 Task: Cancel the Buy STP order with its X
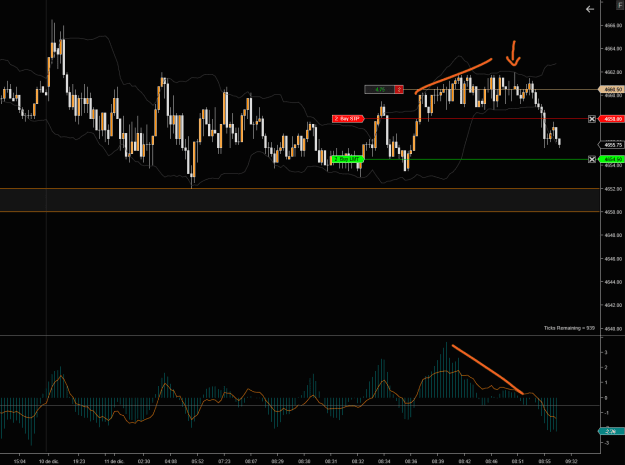pos(592,119)
